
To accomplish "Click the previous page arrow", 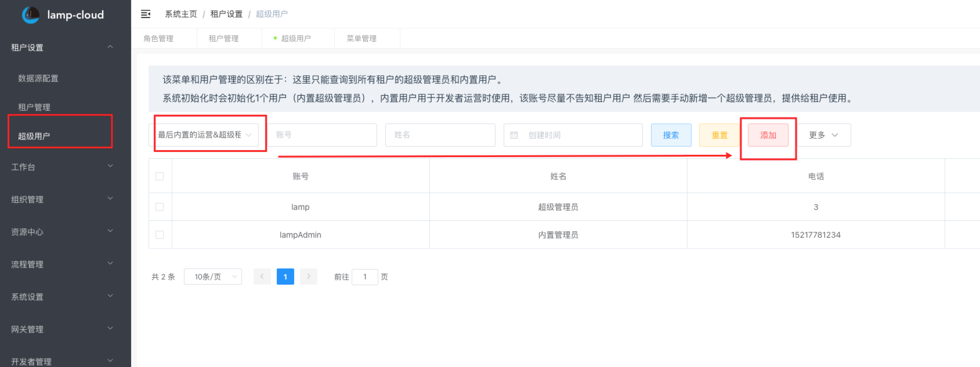I will pos(262,277).
